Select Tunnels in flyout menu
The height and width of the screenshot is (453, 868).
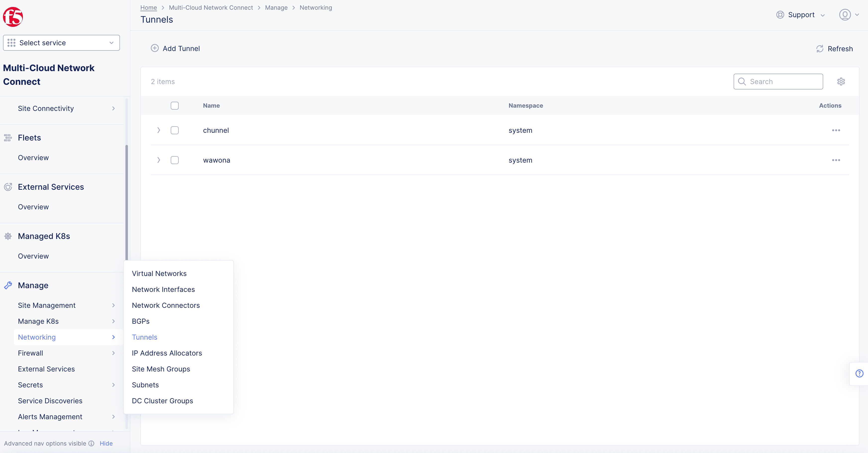145,337
